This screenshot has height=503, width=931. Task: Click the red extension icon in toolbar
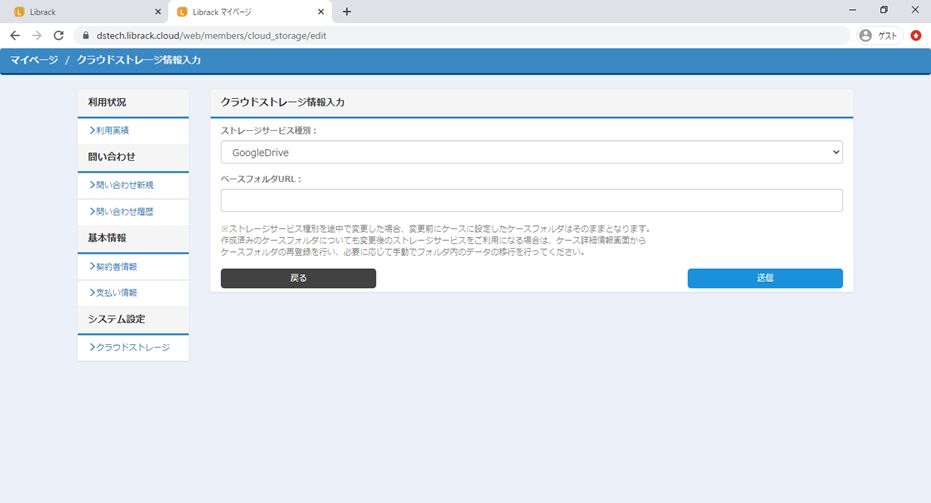coord(916,36)
